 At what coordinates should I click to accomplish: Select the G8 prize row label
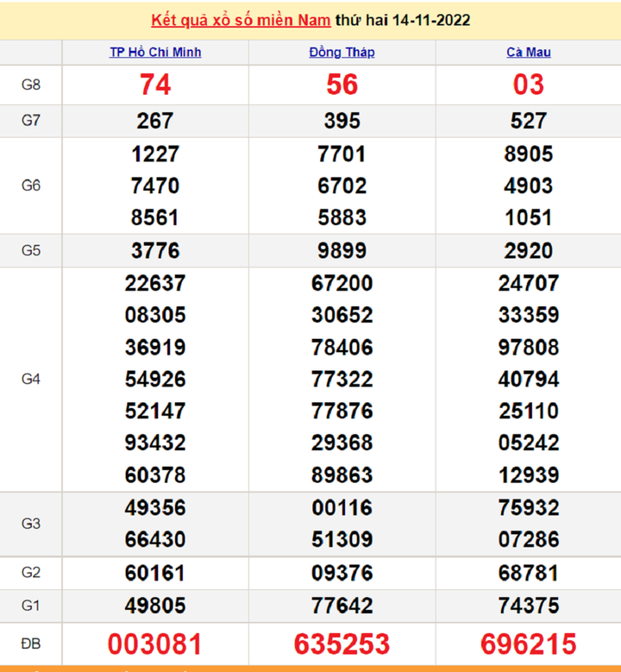coord(31,85)
